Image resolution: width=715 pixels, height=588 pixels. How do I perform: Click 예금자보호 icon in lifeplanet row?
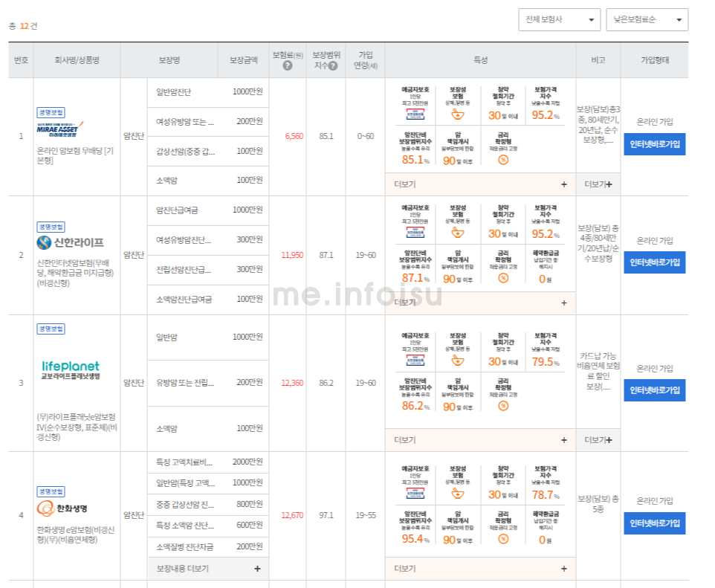coord(415,361)
